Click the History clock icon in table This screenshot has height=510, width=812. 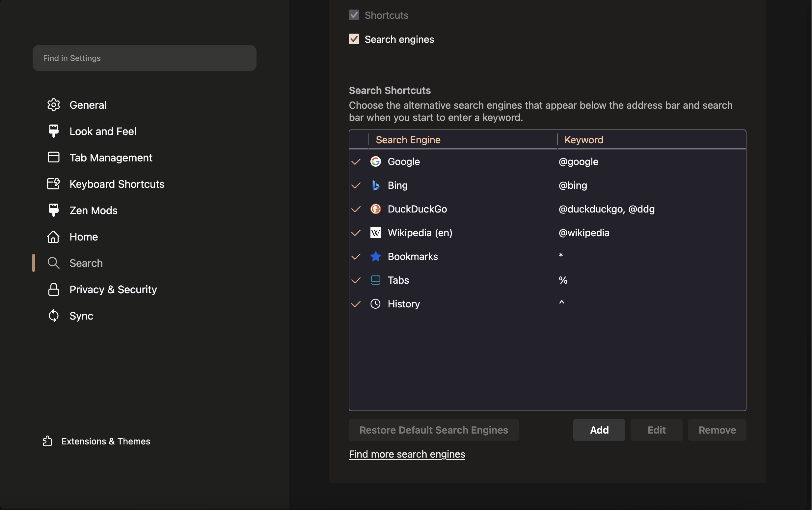pyautogui.click(x=375, y=304)
